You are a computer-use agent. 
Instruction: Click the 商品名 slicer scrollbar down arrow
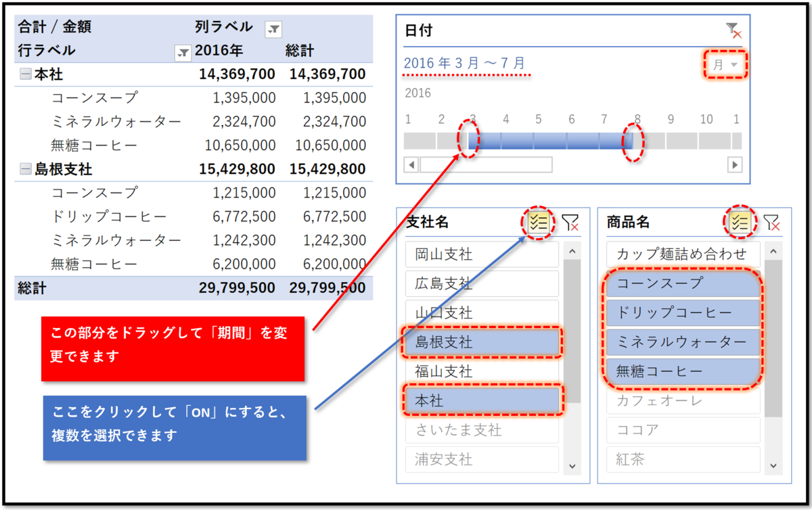coord(772,466)
